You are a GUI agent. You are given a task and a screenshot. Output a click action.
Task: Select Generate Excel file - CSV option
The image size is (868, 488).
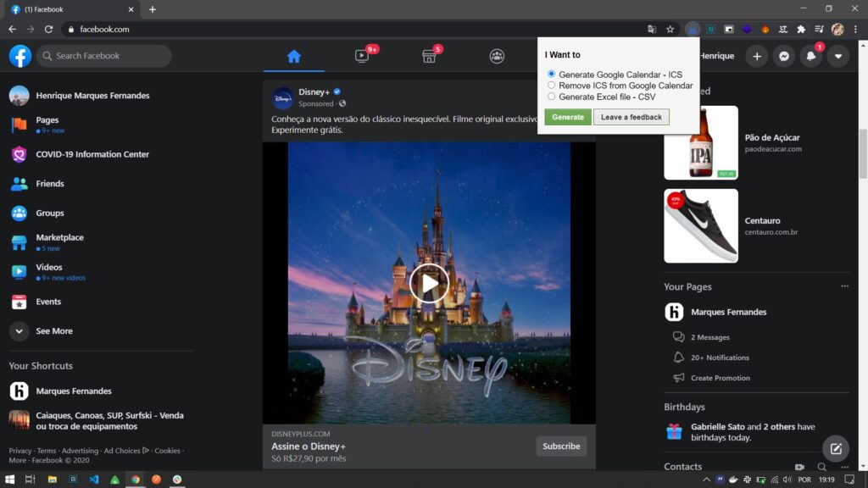pyautogui.click(x=551, y=97)
